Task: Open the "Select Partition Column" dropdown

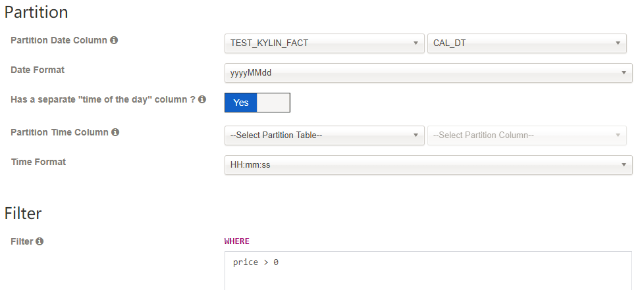Action: click(x=526, y=135)
